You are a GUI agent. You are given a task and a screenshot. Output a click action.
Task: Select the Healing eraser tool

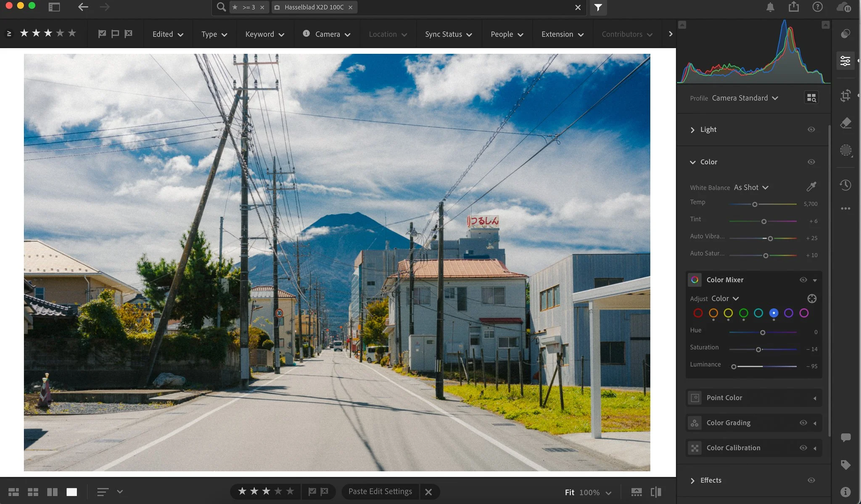coord(845,123)
